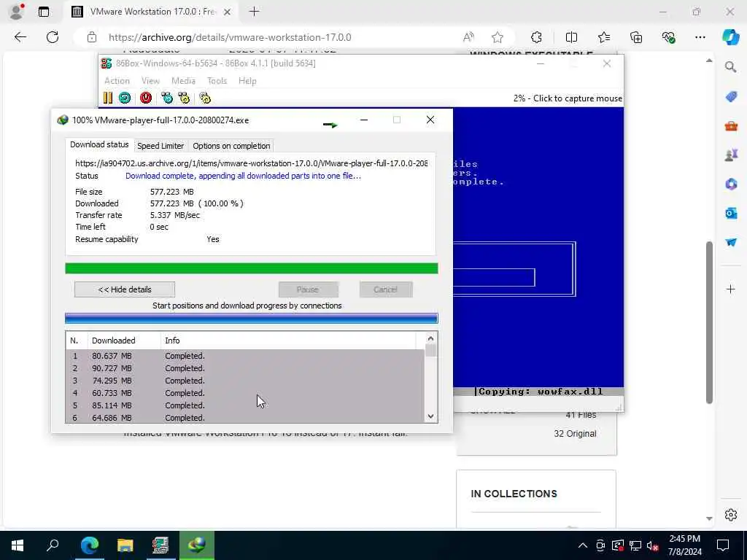Viewport: 747px width, 560px height.
Task: Click the green download progress bar
Action: click(x=252, y=268)
